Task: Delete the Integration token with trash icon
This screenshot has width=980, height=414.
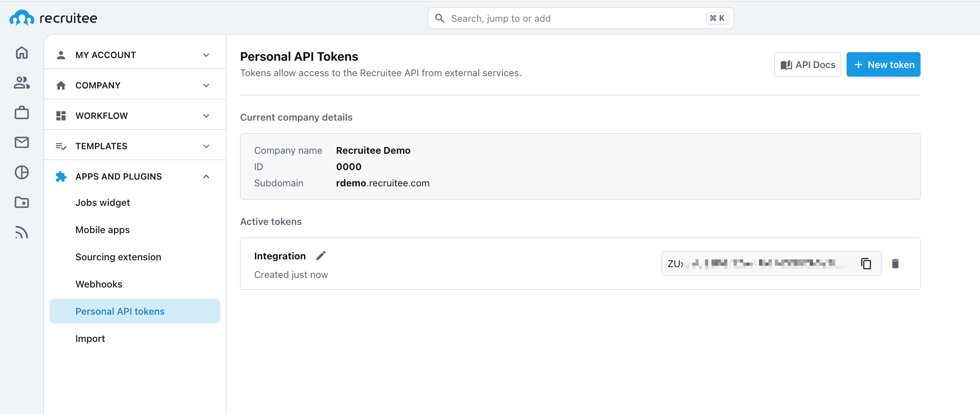Action: pos(895,263)
